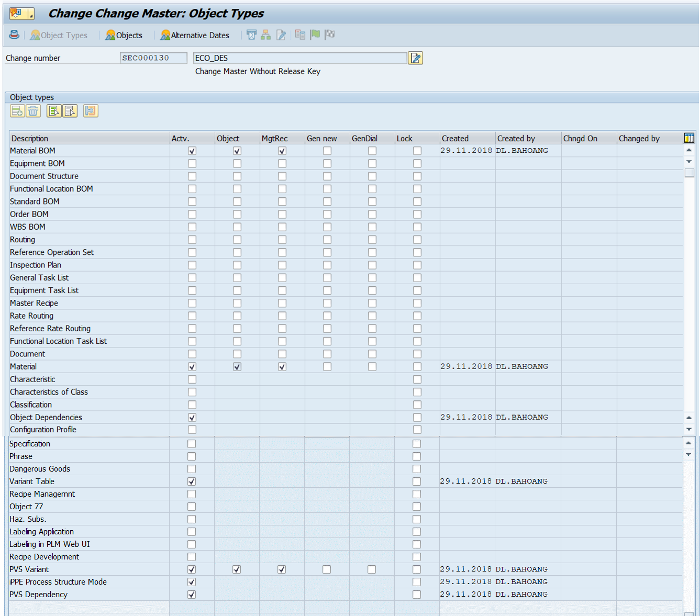Uncheck MgtRec for Material BOM
Viewport: 700px width, 616px height.
(282, 151)
